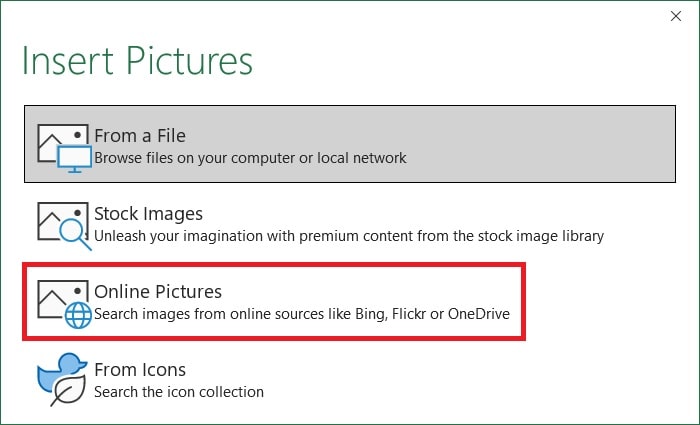Click 'Unleash your imagination' description text
Viewport: 700px width, 425px height.
[349, 236]
